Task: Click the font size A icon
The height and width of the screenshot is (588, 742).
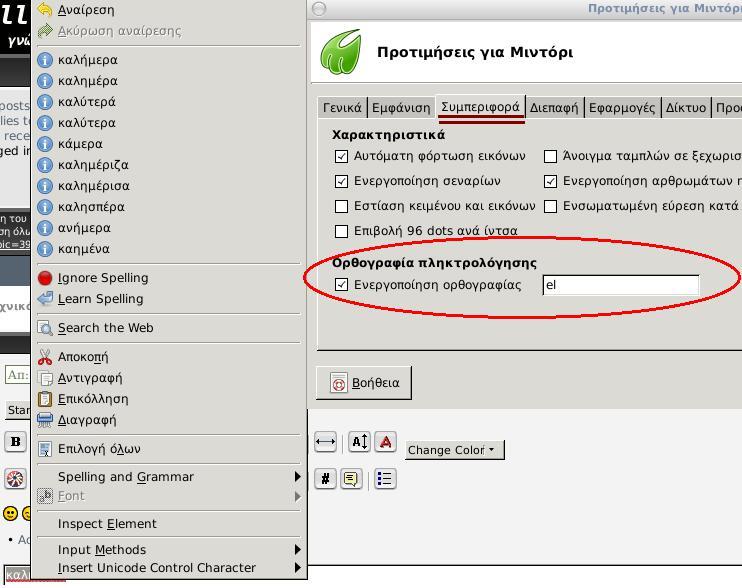Action: [359, 442]
